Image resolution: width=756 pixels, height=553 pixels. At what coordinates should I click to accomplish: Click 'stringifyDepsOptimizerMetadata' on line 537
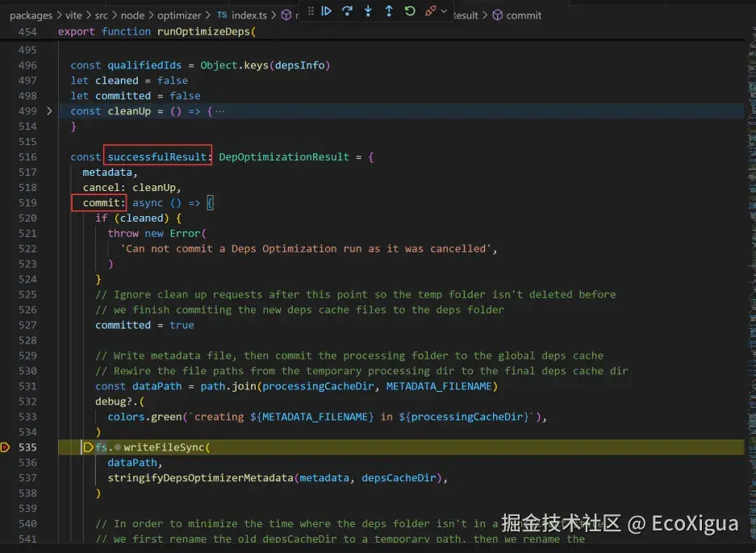tap(201, 478)
